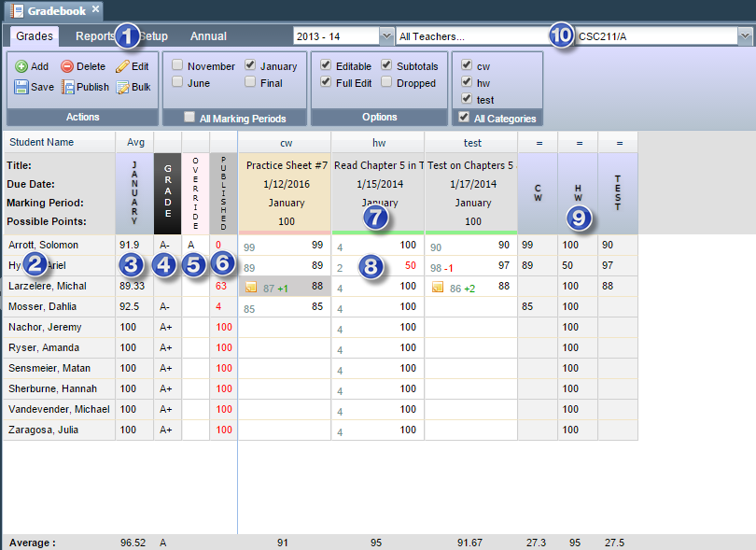Uncheck the cw category checkbox

(467, 64)
